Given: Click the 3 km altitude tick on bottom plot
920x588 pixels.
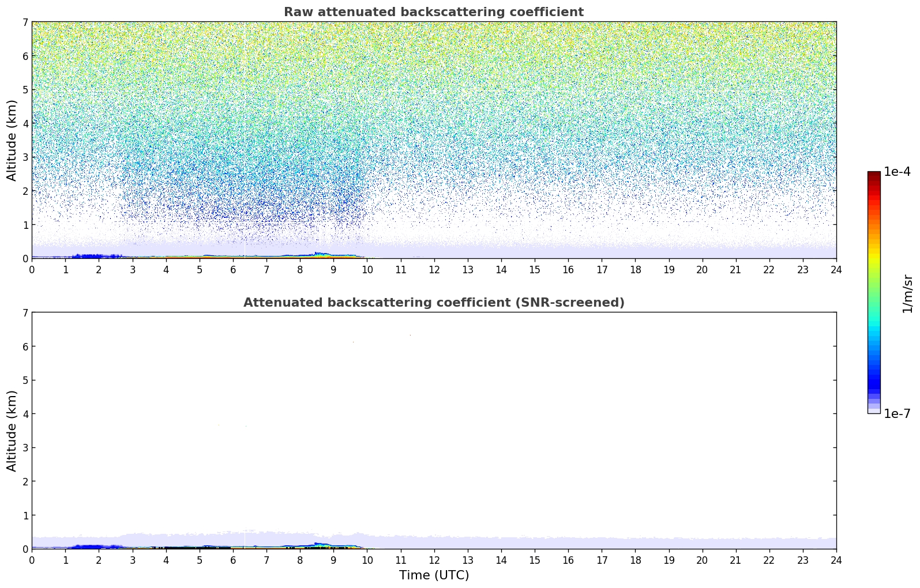Looking at the screenshot, I should [x=25, y=448].
